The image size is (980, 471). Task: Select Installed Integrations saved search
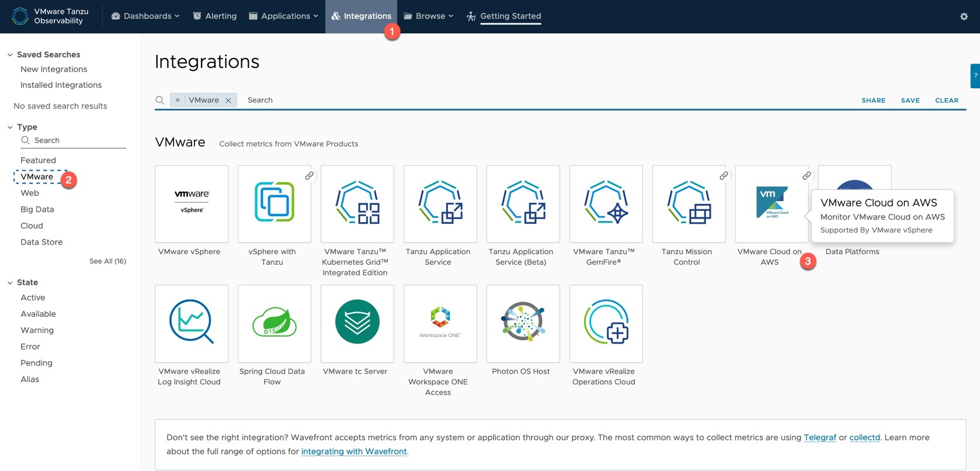(61, 85)
